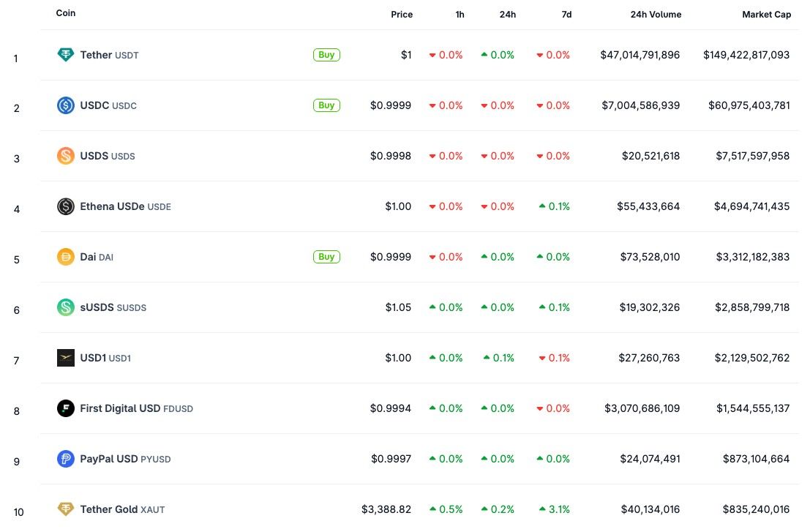Select Tether 24h volume $47,014,791,896
The height and width of the screenshot is (532, 810).
click(x=640, y=55)
